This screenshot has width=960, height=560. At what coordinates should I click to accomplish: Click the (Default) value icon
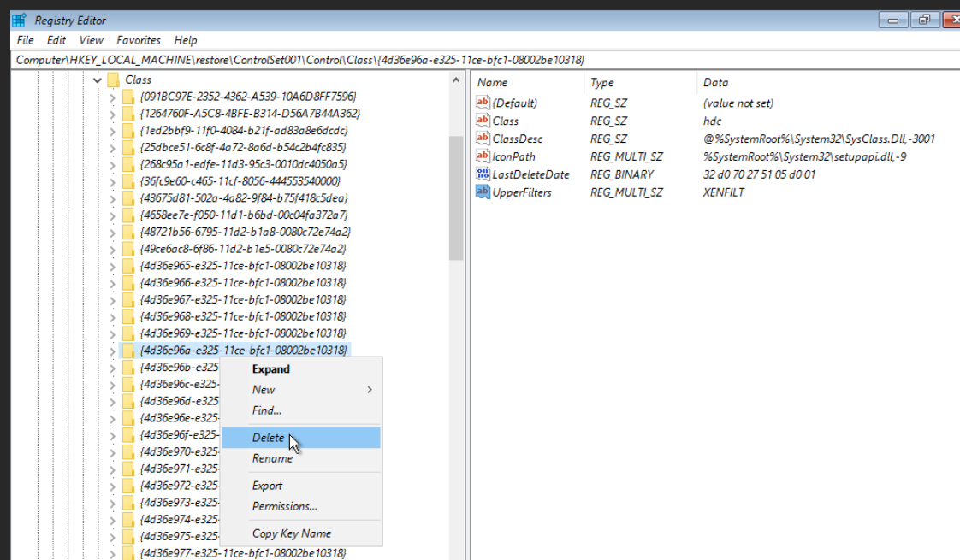(483, 103)
